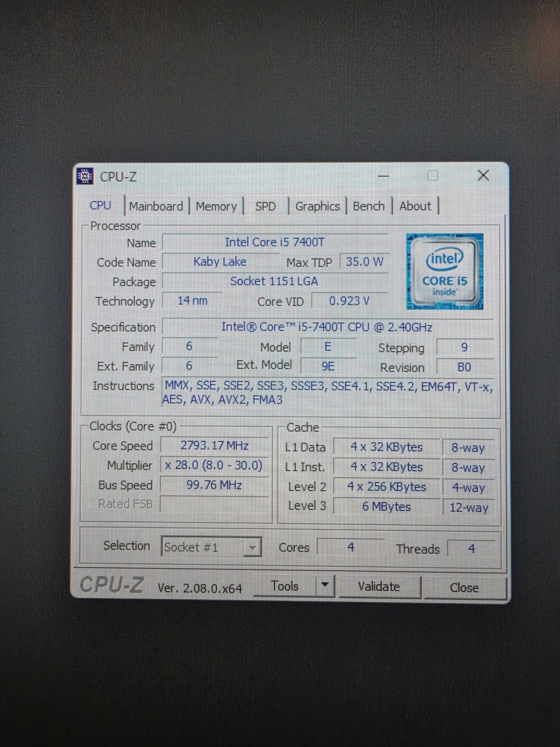This screenshot has height=747, width=560.
Task: Open the Bench tab
Action: click(369, 206)
